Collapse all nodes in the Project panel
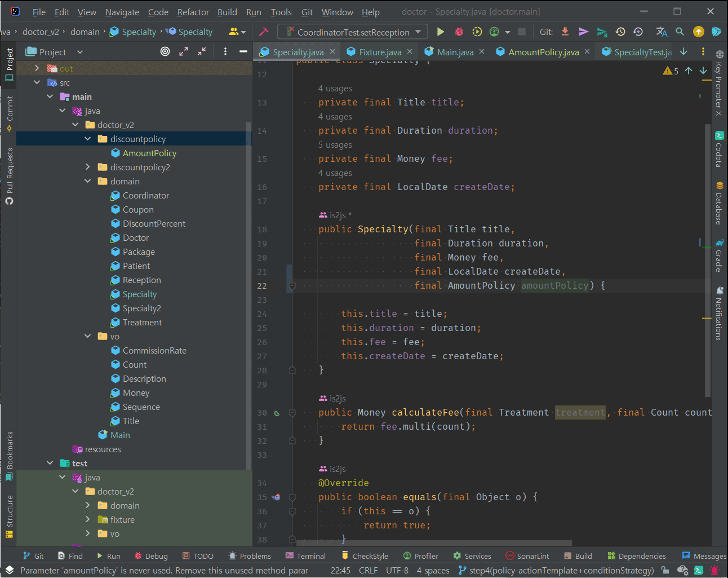 coord(202,52)
